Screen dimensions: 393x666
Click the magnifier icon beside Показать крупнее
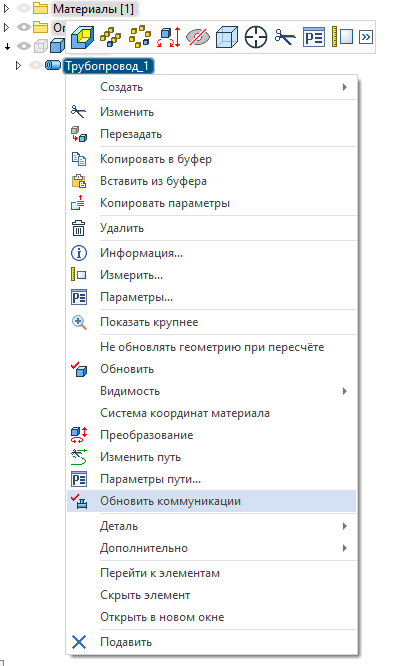click(79, 322)
